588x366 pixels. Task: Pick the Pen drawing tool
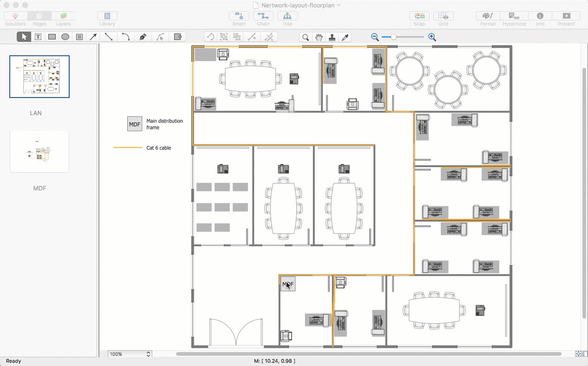coord(143,37)
